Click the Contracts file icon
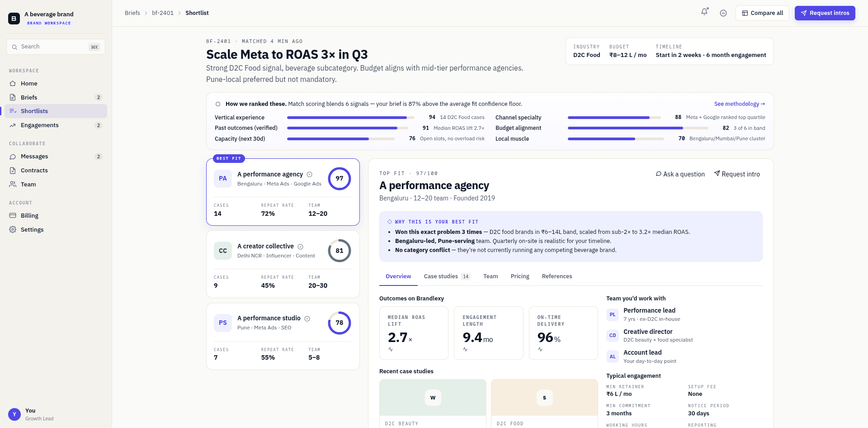Screen dimensions: 868x428 click(x=13, y=171)
